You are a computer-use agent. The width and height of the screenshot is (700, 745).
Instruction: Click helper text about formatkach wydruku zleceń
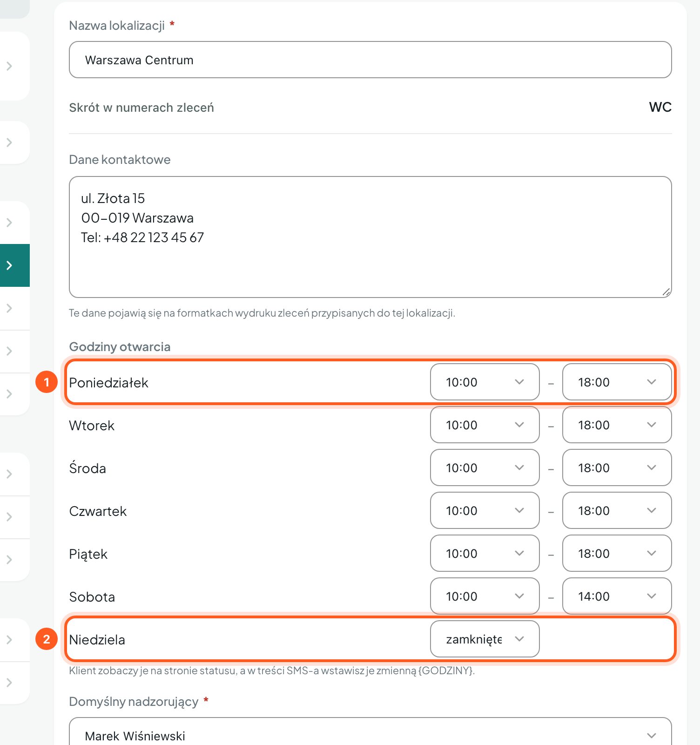[262, 313]
